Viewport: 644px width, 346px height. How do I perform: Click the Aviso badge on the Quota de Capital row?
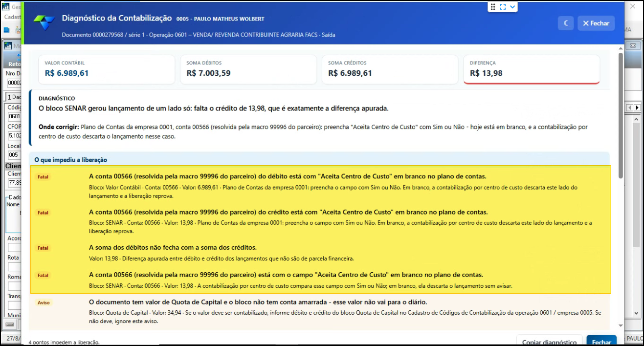tap(44, 303)
